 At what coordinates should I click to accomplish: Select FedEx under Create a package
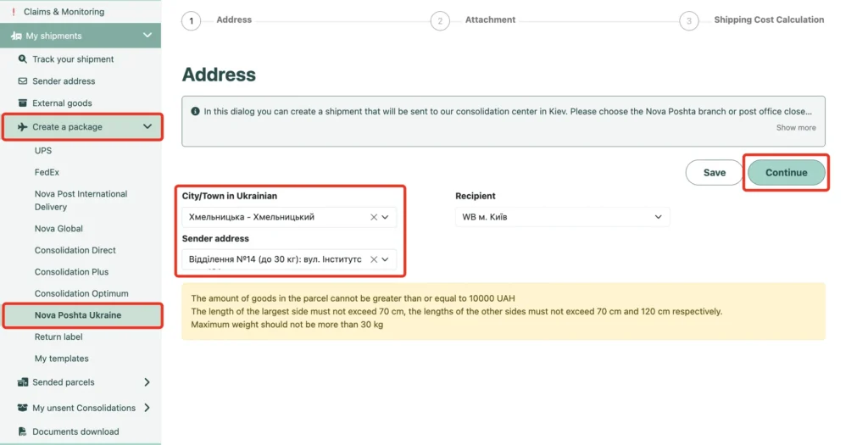[x=47, y=172]
